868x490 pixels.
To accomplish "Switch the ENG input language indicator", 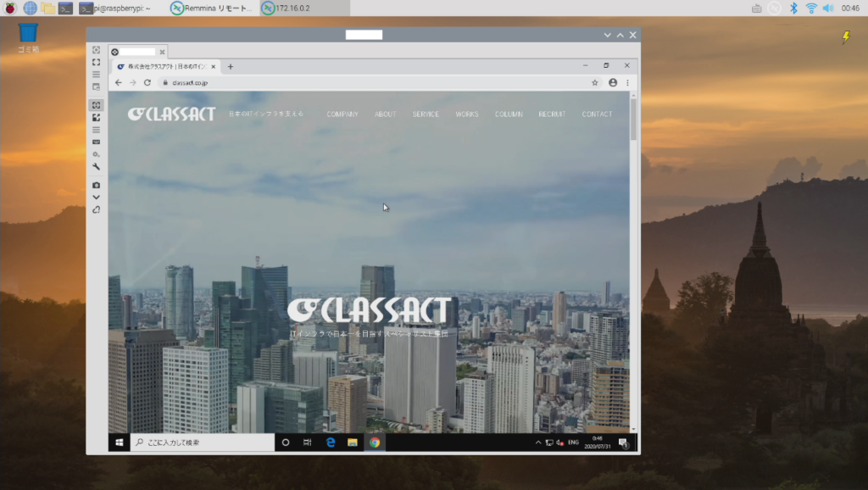I will click(574, 443).
